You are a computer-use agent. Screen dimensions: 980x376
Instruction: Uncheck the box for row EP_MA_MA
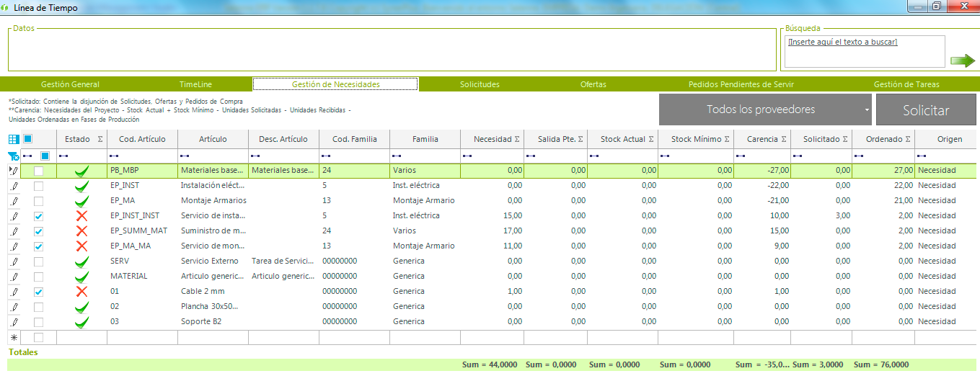pyautogui.click(x=38, y=246)
